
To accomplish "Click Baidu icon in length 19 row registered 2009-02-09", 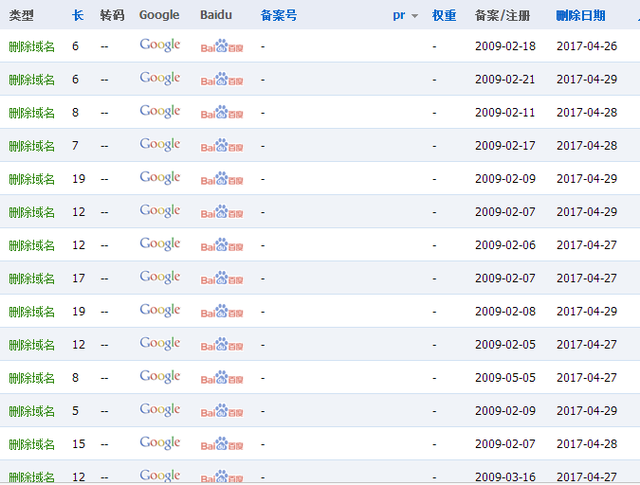I will 222,178.
